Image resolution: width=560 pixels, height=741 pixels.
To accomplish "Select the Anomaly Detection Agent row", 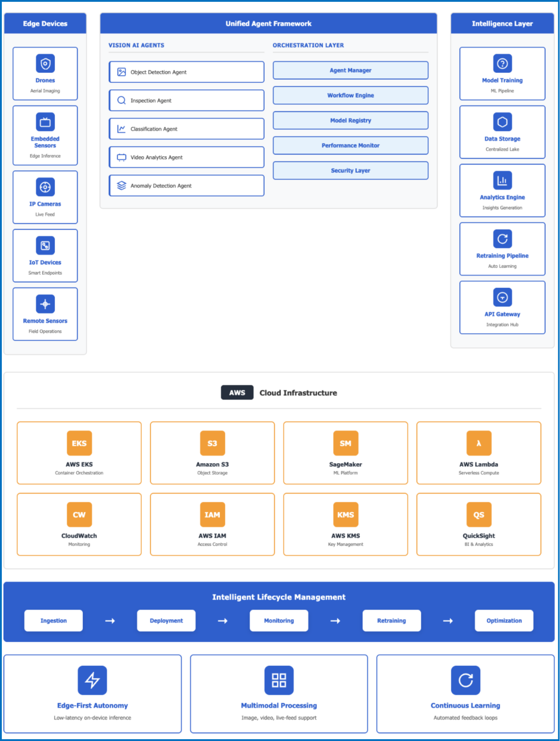I will [186, 185].
